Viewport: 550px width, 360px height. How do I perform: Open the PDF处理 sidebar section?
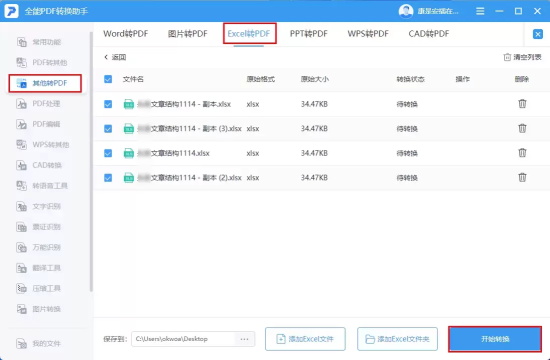click(x=39, y=104)
